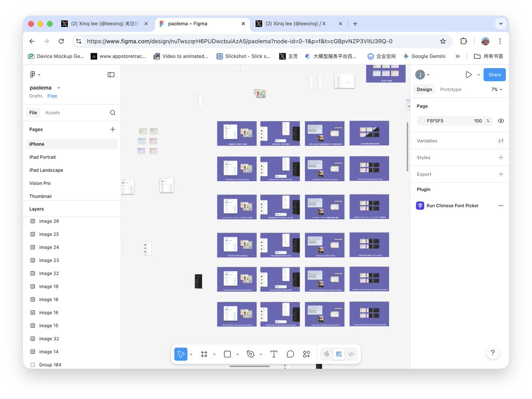Run Chinese Font Picker plugin
The width and height of the screenshot is (532, 399).
point(452,205)
